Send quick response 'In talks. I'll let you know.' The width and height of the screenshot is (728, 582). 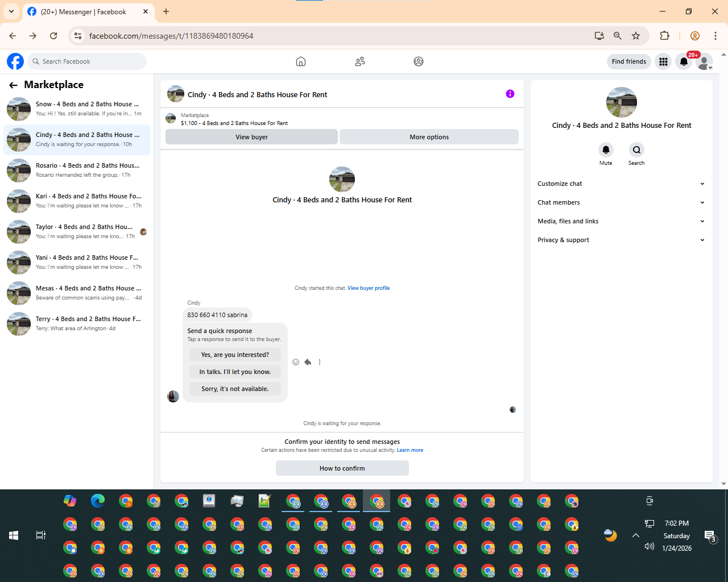pos(235,372)
